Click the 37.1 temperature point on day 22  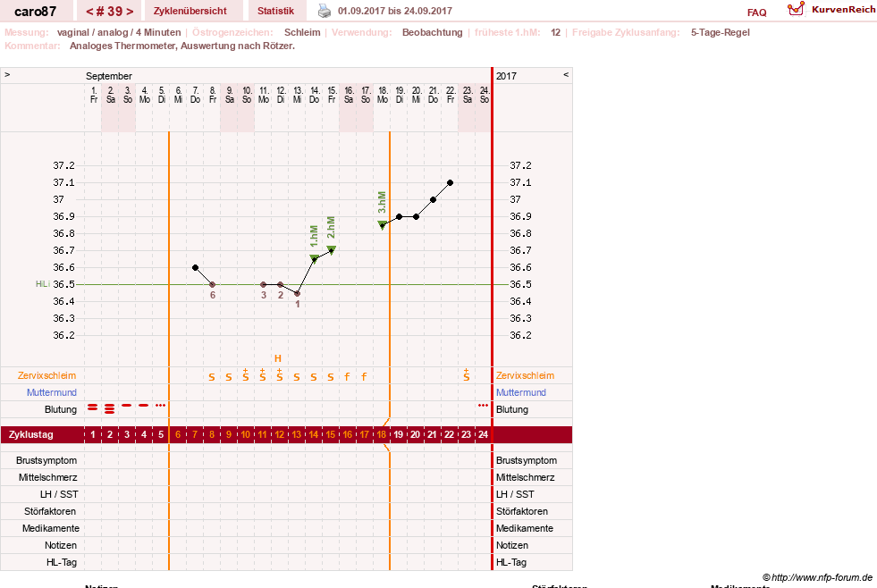coord(451,183)
